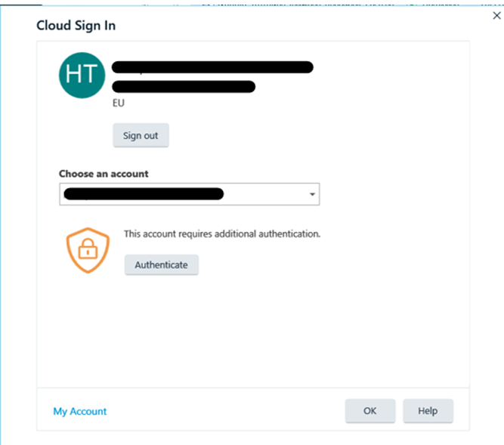Expand the Choose an account dropdown arrow
Image resolution: width=504 pixels, height=445 pixels.
coord(312,195)
